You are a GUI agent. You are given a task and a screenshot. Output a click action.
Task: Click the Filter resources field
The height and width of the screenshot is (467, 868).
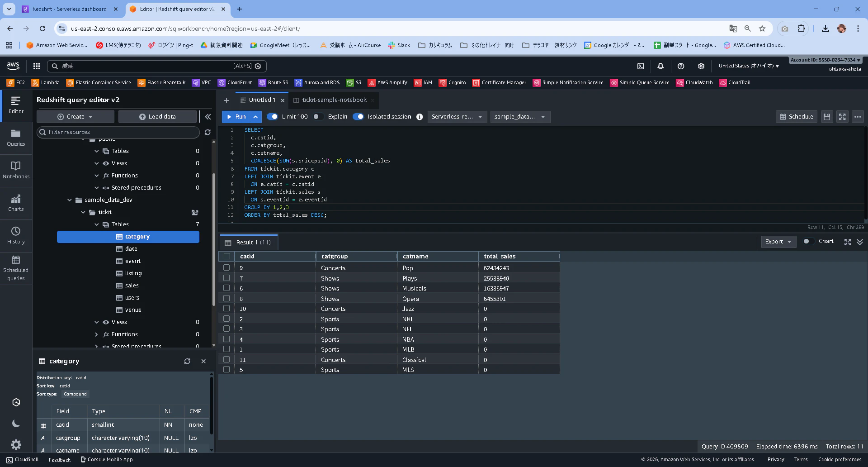point(118,132)
